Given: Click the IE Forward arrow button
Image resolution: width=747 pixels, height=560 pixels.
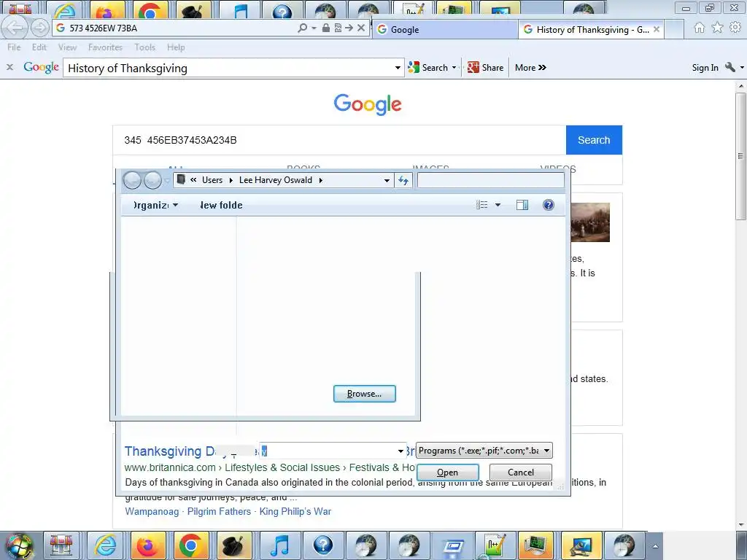Looking at the screenshot, I should tap(40, 28).
